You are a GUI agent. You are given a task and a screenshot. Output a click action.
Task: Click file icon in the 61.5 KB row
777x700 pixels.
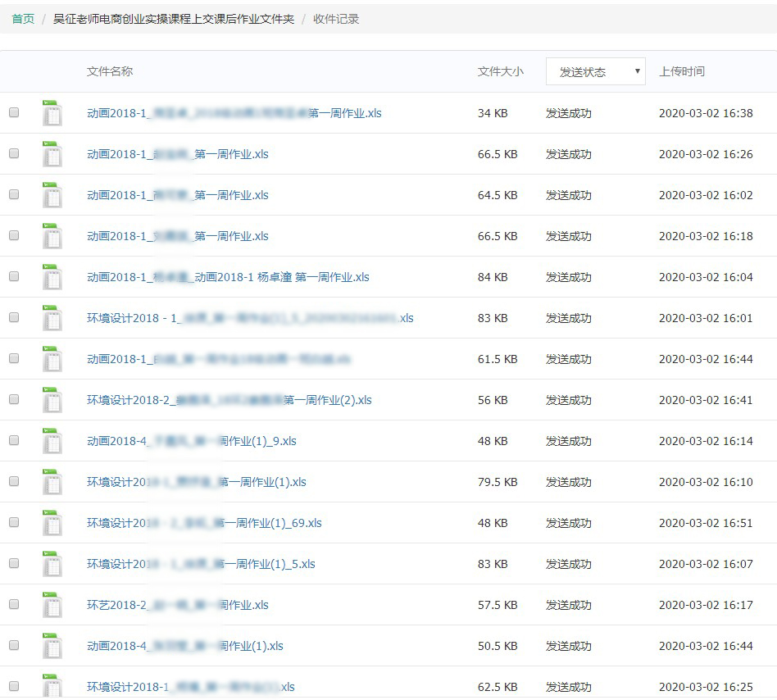click(x=52, y=359)
